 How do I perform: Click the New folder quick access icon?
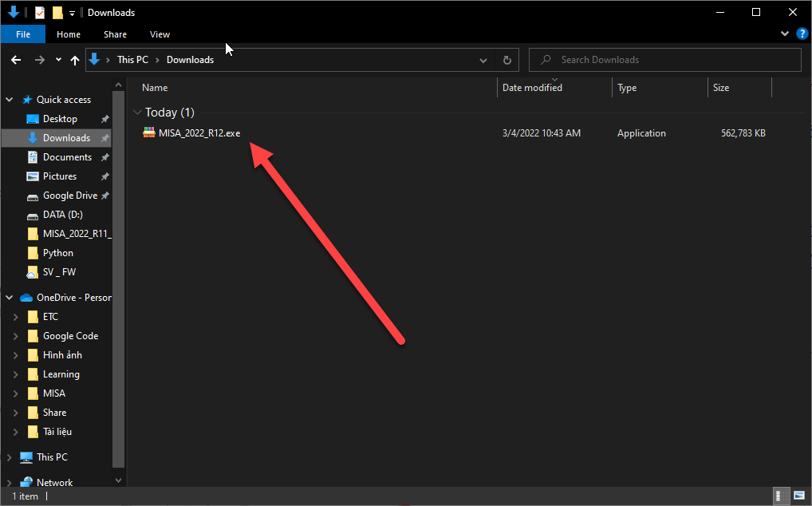(57, 13)
